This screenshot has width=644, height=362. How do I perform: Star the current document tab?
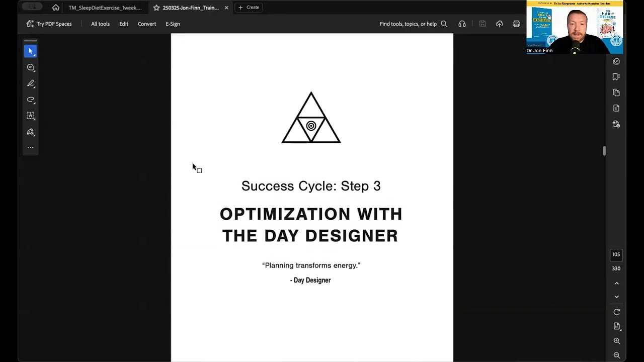[156, 8]
